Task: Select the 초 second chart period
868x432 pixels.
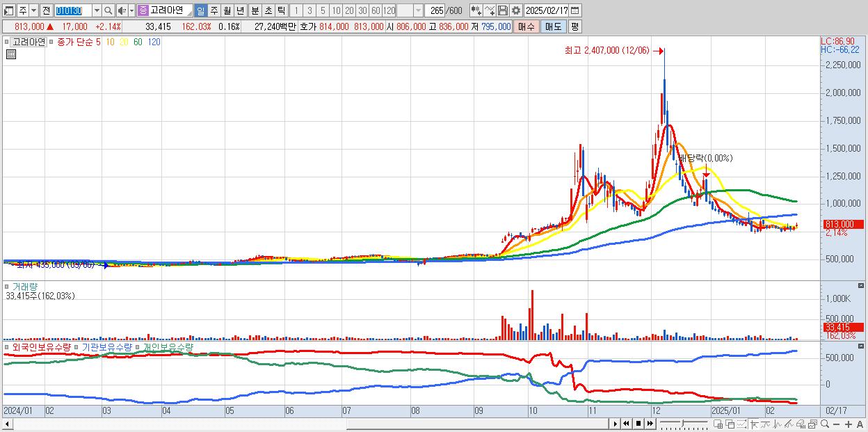Action: tap(268, 10)
